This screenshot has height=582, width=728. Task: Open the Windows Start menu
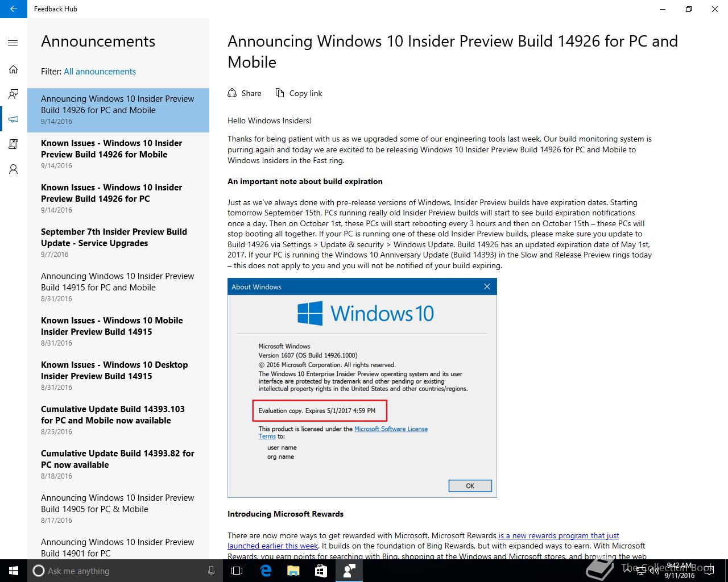14,571
